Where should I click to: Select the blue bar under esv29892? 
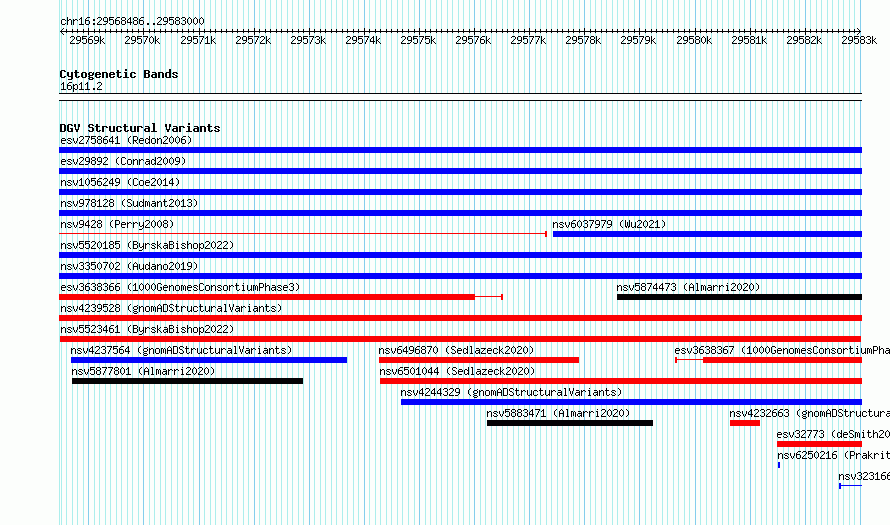coord(460,171)
